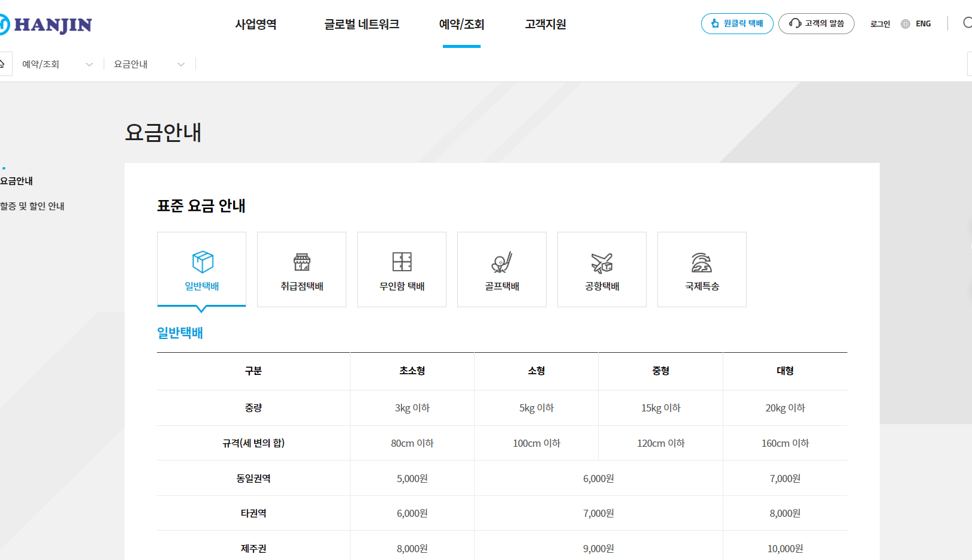Viewport: 972px width, 560px height.
Task: Open the 사업영역 menu
Action: tap(256, 25)
